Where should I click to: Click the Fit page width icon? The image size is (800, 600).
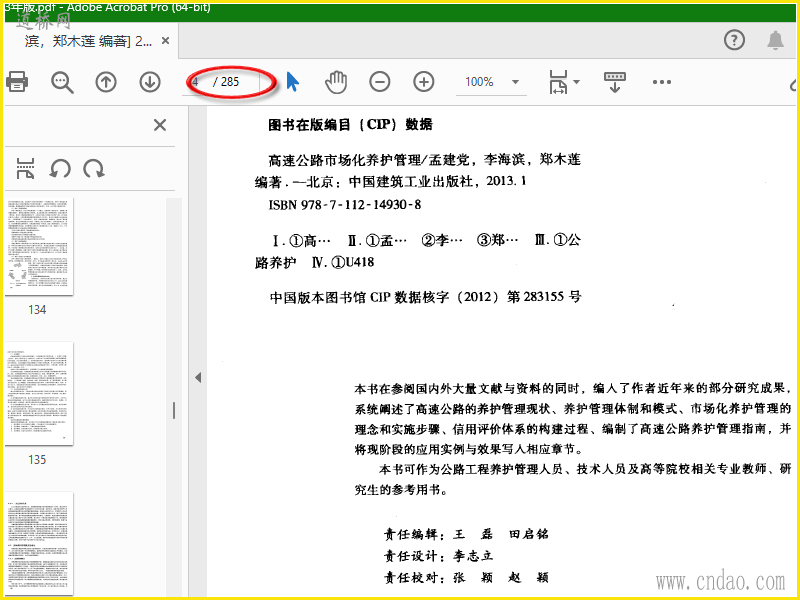point(558,82)
